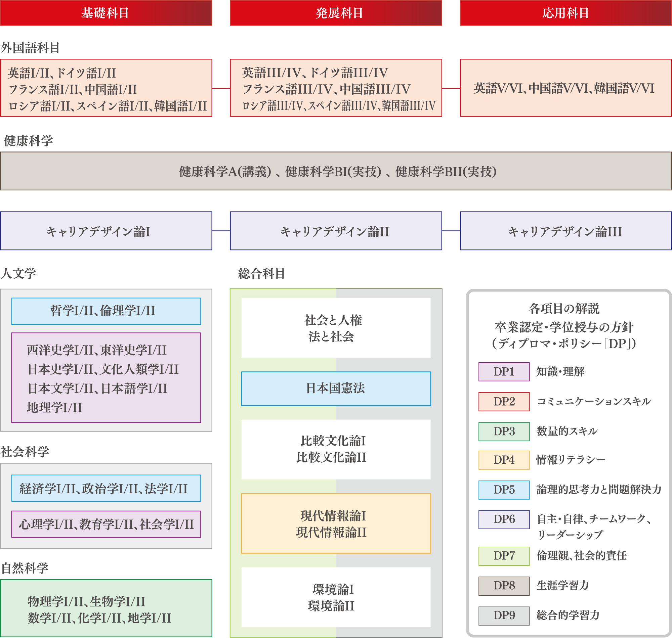Click the 英語V/VI、中国語V/VI、韓国語V/VI box
The image size is (672, 638).
(566, 88)
